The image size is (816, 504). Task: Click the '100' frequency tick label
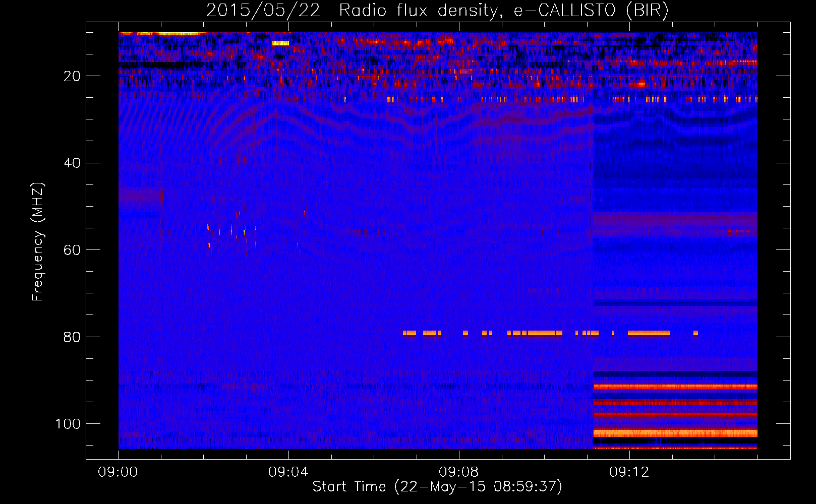coord(68,424)
